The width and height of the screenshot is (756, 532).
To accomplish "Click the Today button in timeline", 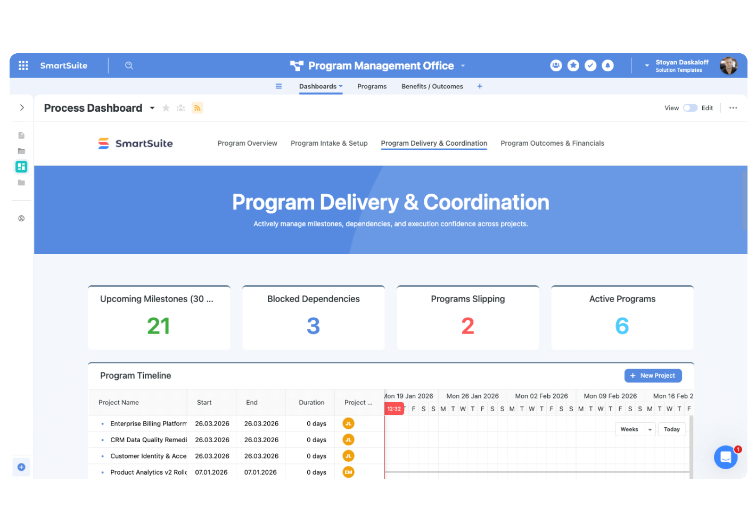I will [x=671, y=429].
